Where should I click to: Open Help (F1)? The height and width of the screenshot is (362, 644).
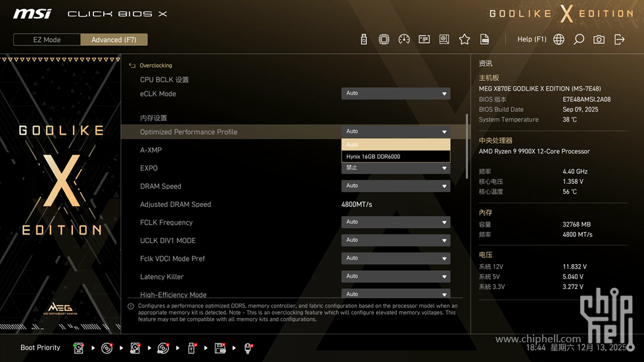532,39
